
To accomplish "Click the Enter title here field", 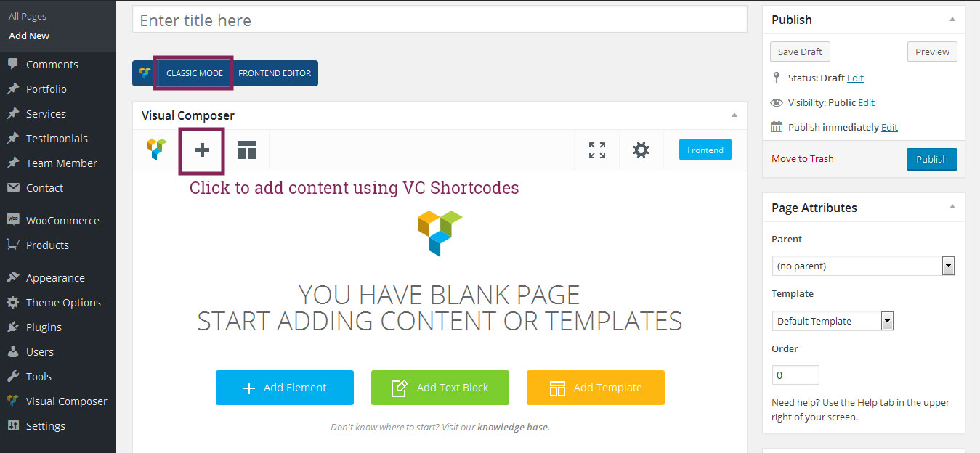I will (439, 20).
